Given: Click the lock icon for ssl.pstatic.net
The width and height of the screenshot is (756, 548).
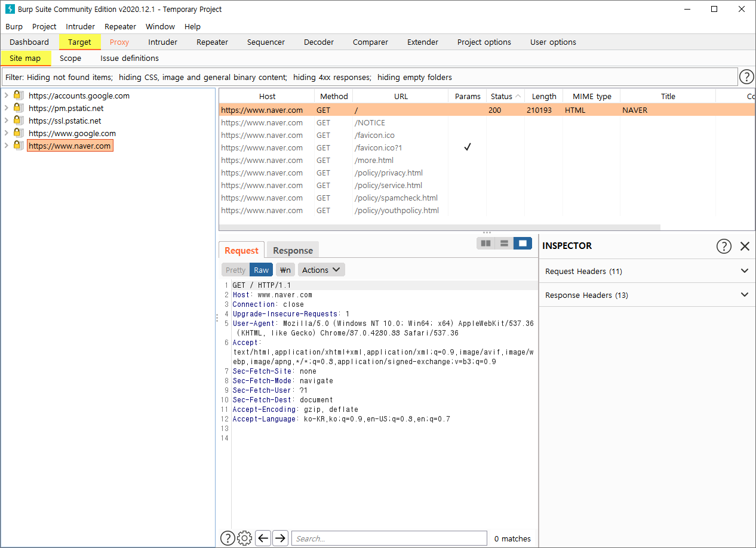Looking at the screenshot, I should point(18,120).
